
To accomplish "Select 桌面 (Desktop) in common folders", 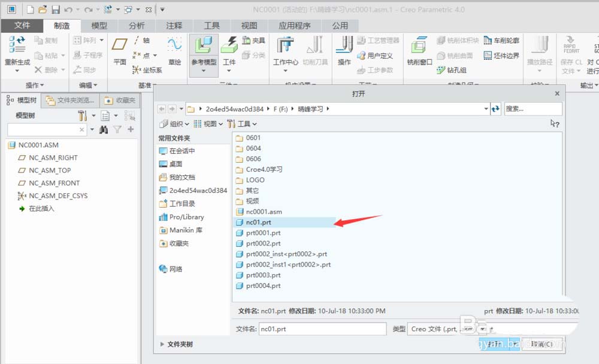I will coord(171,164).
